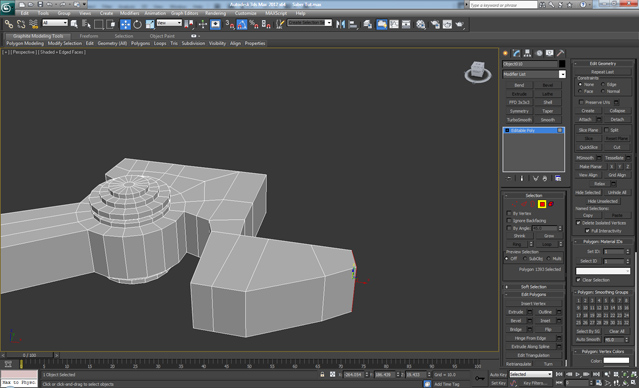Click the TurboSmooth modifier button
The height and width of the screenshot is (388, 639).
coord(519,120)
